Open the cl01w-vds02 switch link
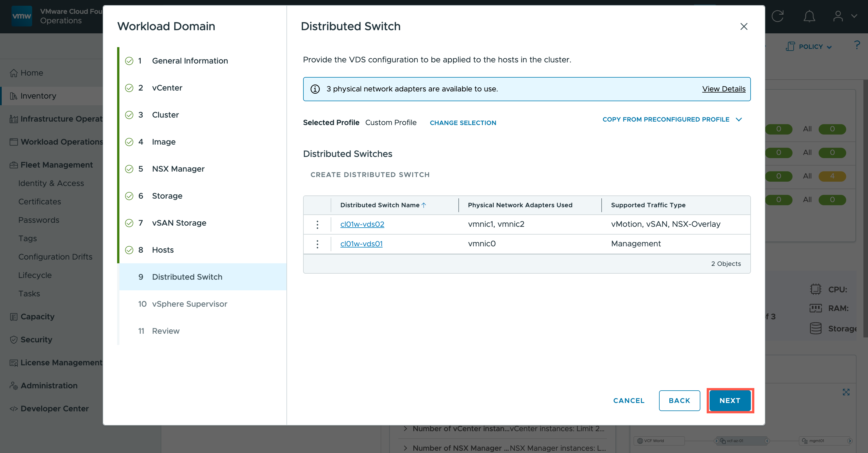Screen dimensions: 868x453 [x=362, y=224]
